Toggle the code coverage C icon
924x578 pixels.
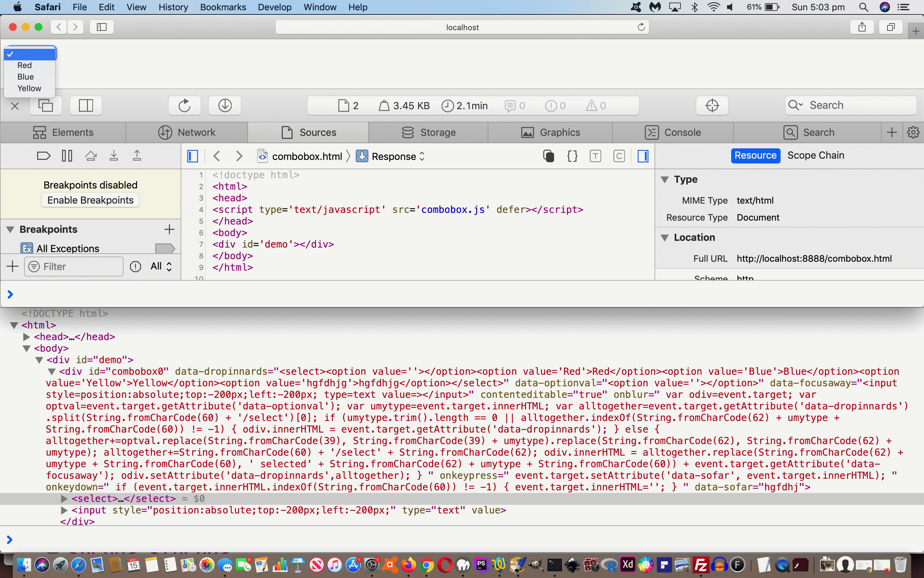(619, 156)
